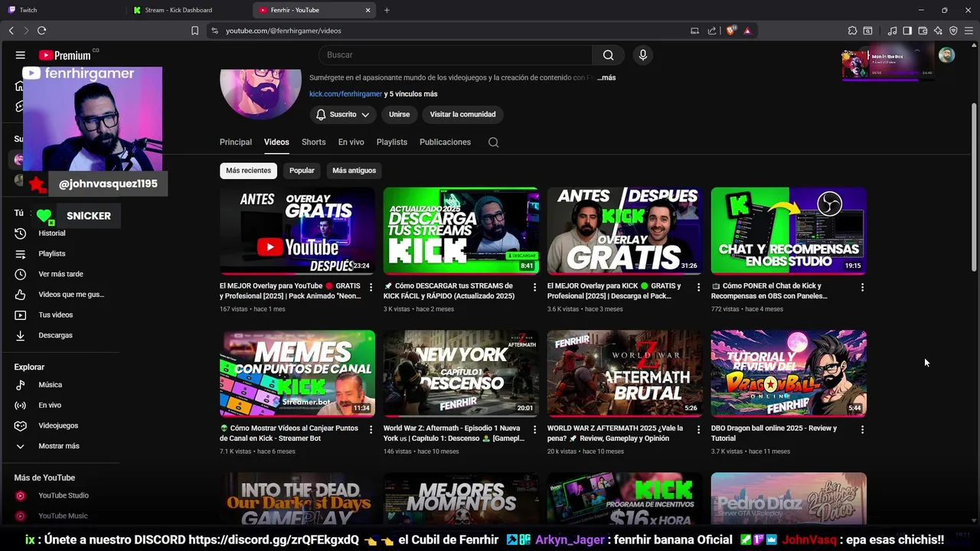
Task: Select the Popular filter chip
Action: [302, 171]
